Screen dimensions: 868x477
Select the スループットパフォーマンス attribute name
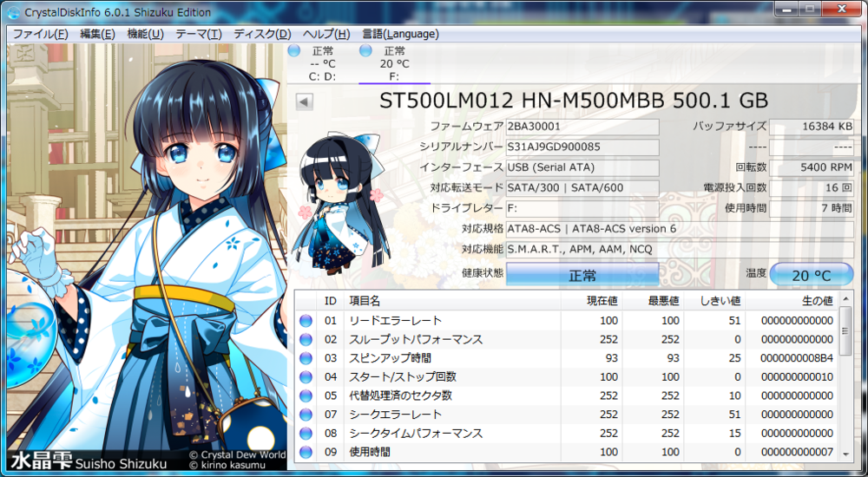click(x=416, y=340)
